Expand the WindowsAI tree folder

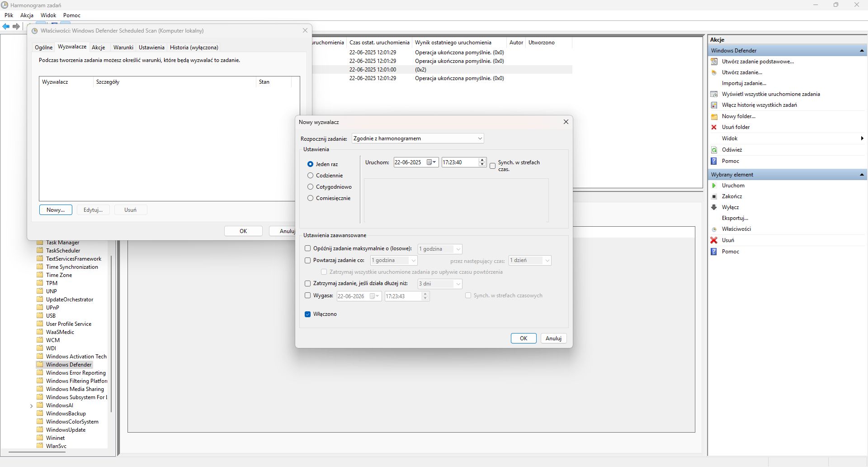[31, 406]
